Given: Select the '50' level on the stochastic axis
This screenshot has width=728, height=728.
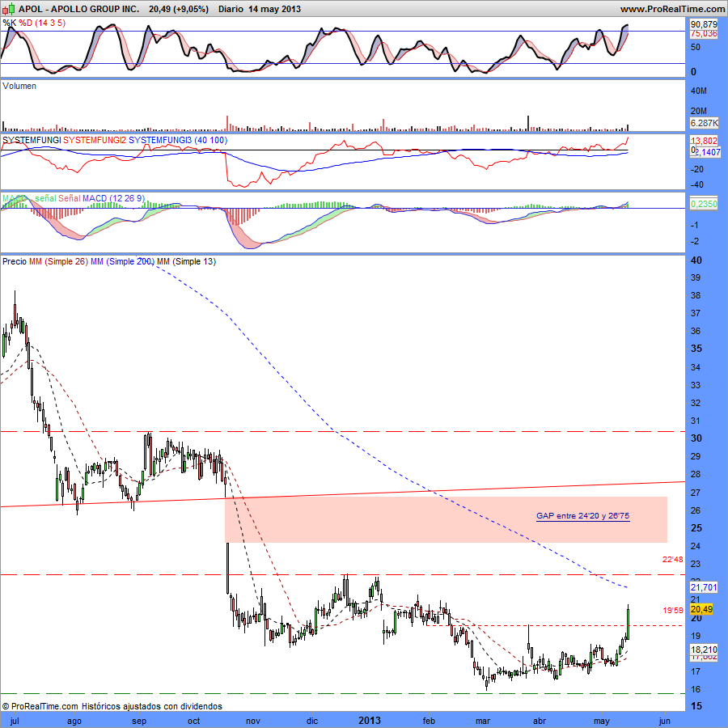Looking at the screenshot, I should coord(696,47).
